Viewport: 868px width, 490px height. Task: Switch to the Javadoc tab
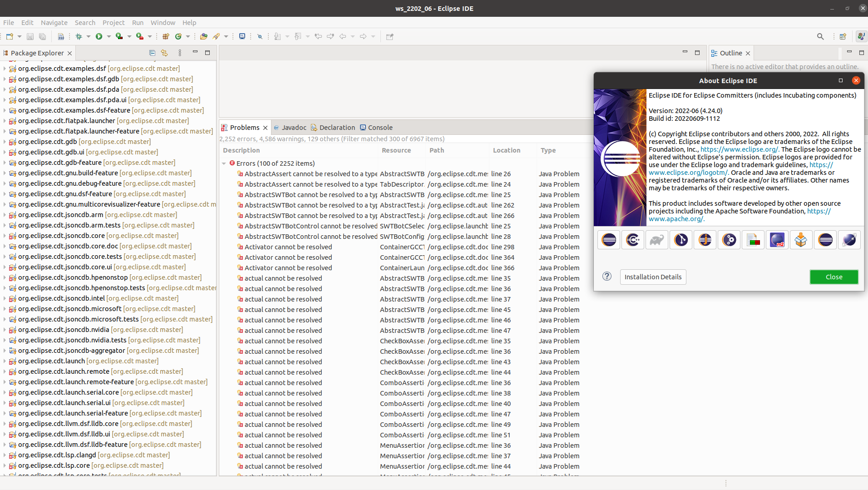click(290, 128)
